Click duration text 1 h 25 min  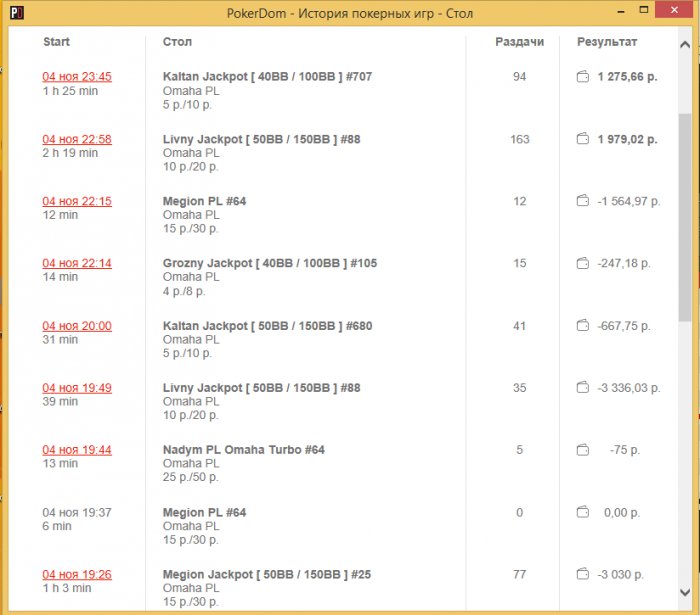coord(70,91)
